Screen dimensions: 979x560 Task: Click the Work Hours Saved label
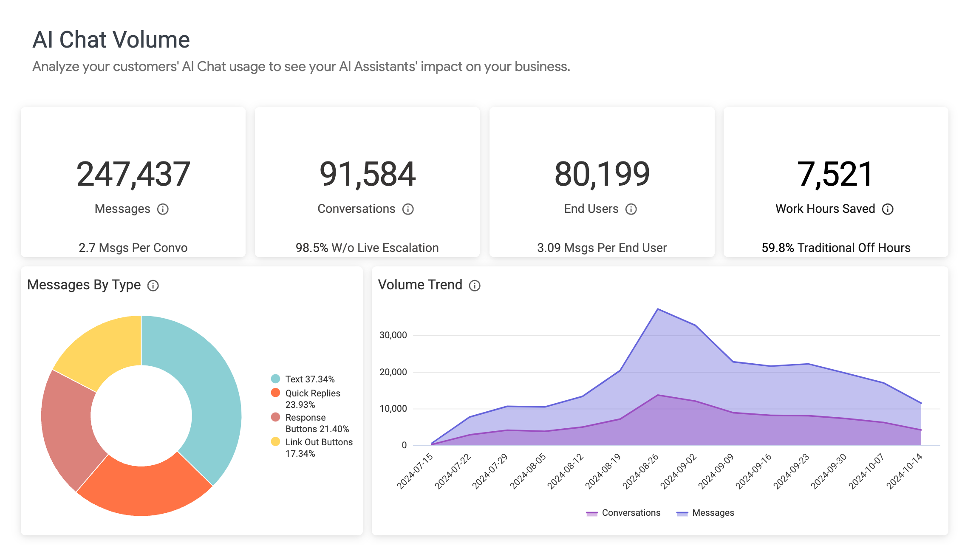point(825,209)
